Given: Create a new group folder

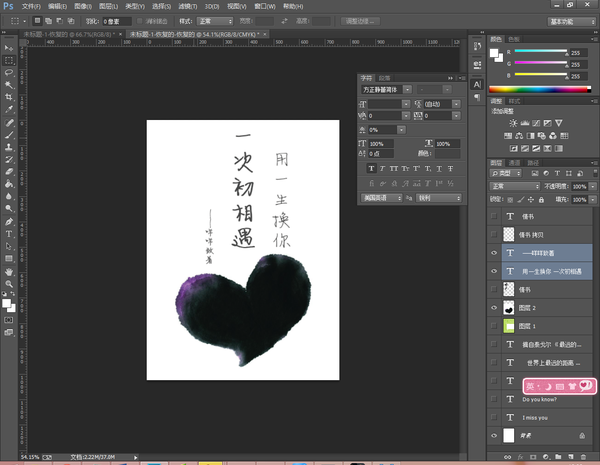Looking at the screenshot, I should [x=558, y=457].
